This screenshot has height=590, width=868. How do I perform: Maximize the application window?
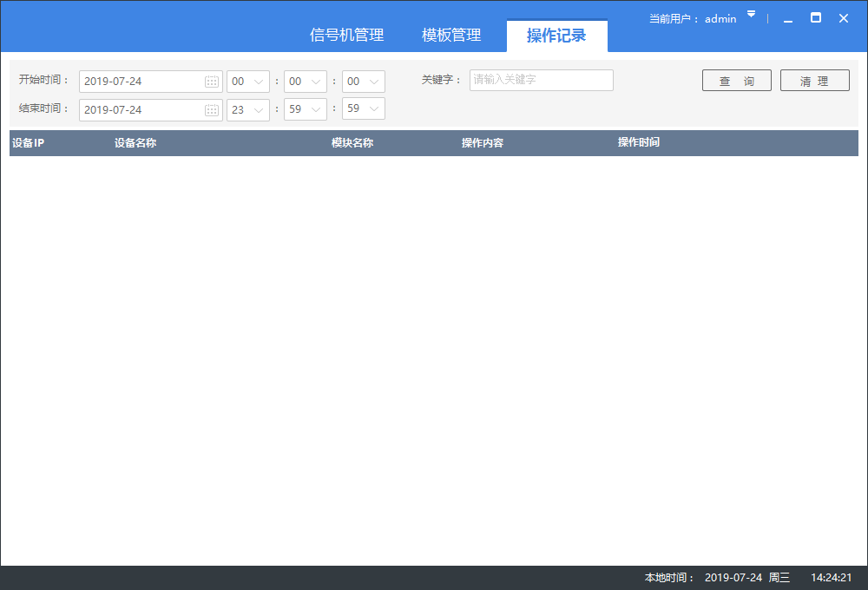point(816,18)
